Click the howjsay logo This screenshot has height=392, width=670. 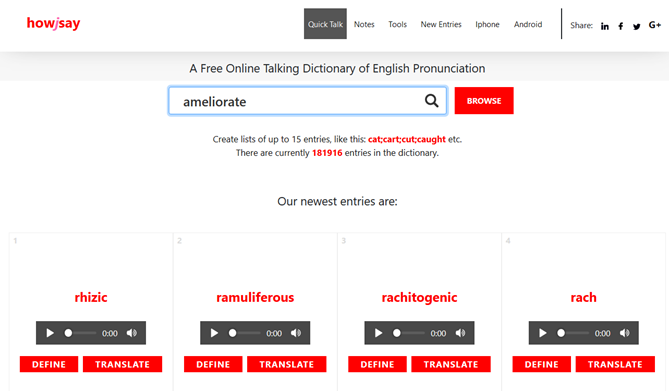click(x=53, y=24)
